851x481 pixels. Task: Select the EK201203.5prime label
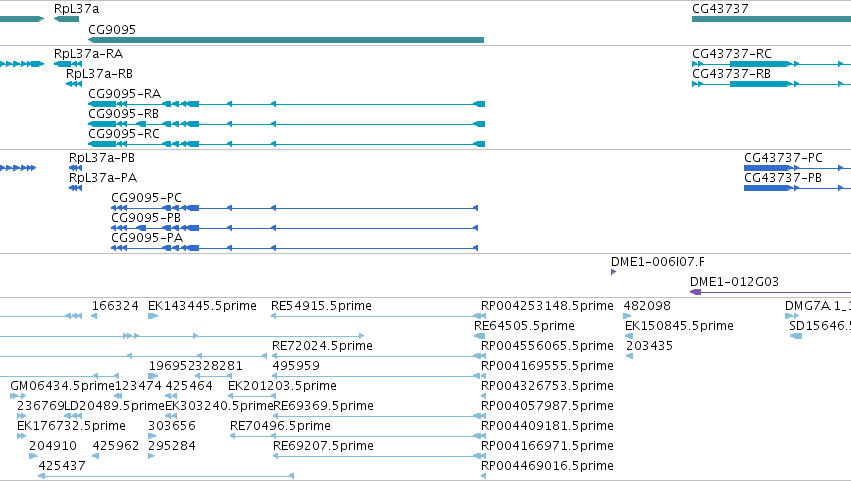coord(282,387)
